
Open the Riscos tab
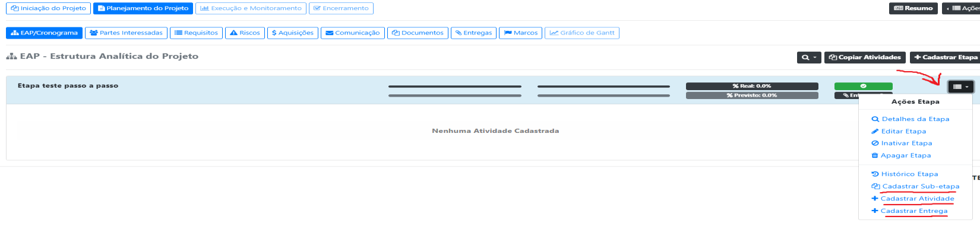[x=245, y=33]
